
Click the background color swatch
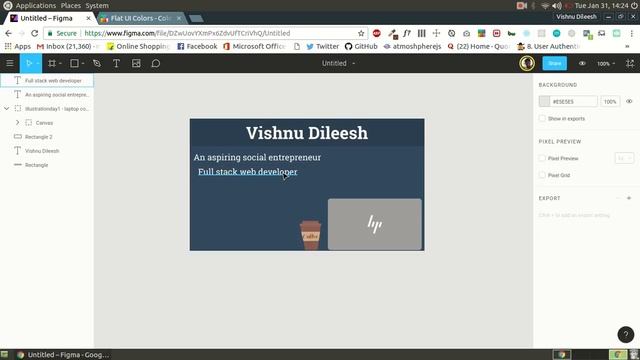(x=544, y=101)
